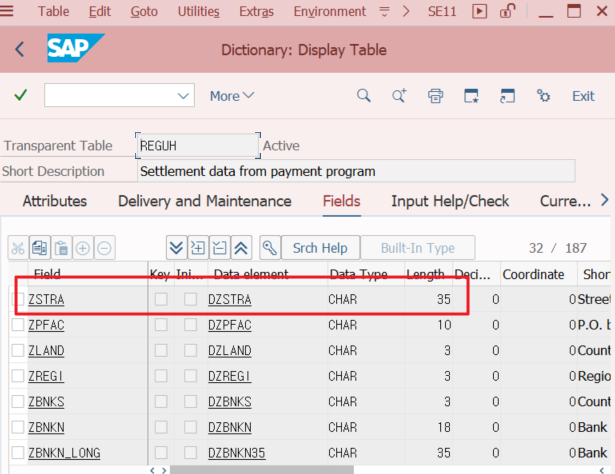Open the DZBNKN35 data element link
Screen dimensions: 615x474
coord(237,453)
